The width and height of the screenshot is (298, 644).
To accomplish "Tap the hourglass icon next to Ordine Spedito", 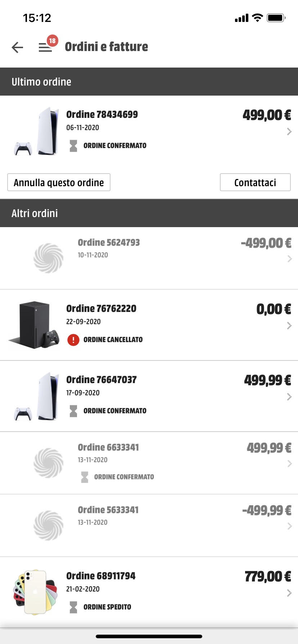I will 73,607.
